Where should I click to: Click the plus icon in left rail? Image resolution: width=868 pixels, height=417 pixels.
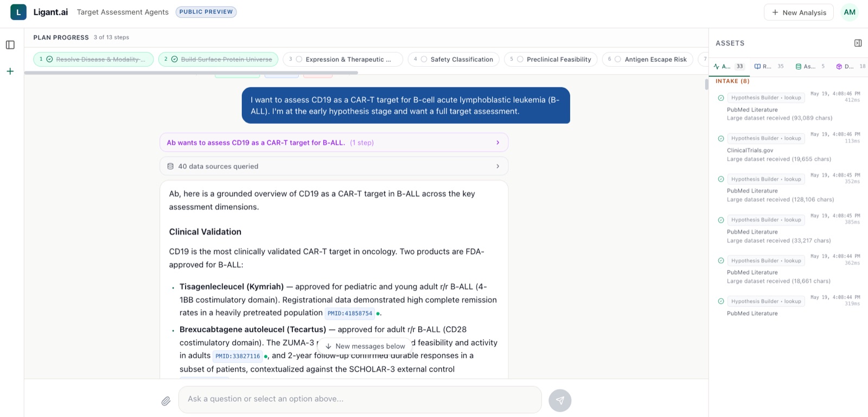[10, 71]
